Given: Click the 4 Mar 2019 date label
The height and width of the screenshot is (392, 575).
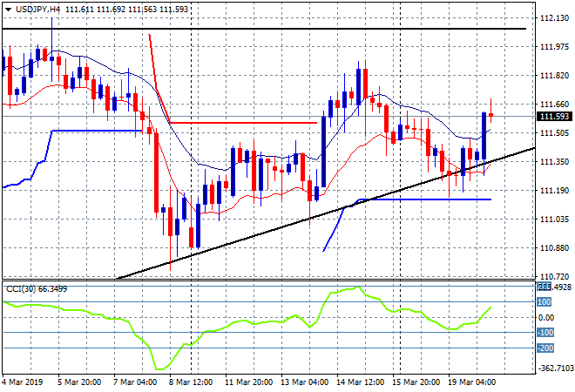Looking at the screenshot, I should 23,382.
